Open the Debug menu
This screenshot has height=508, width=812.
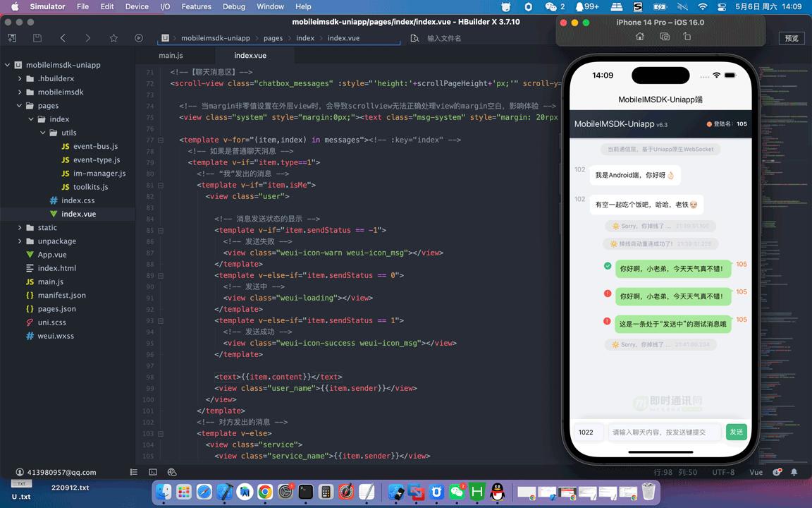(x=234, y=7)
